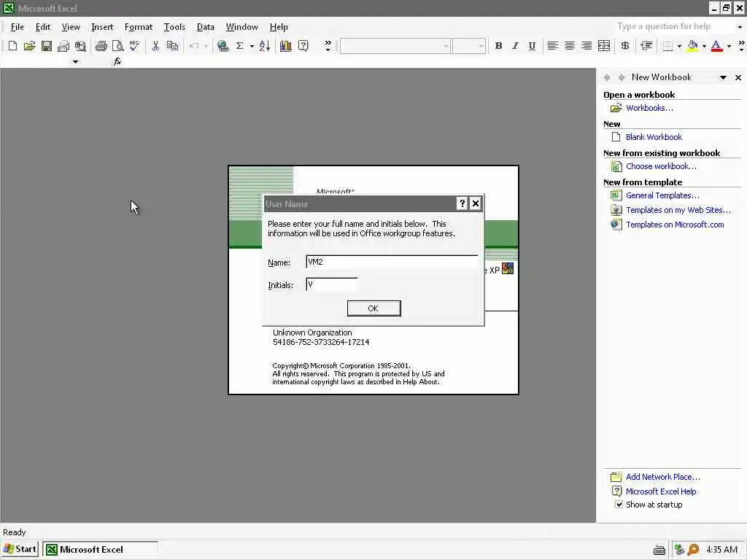Open the Font size combo box
This screenshot has height=560, width=747.
click(469, 46)
